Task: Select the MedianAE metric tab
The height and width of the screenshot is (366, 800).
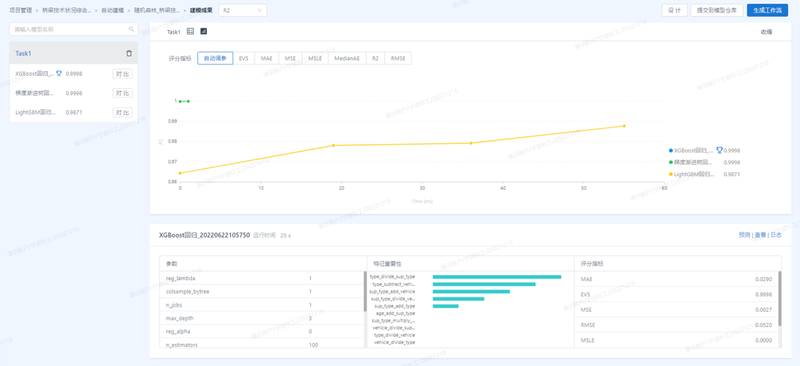Action: (x=347, y=58)
